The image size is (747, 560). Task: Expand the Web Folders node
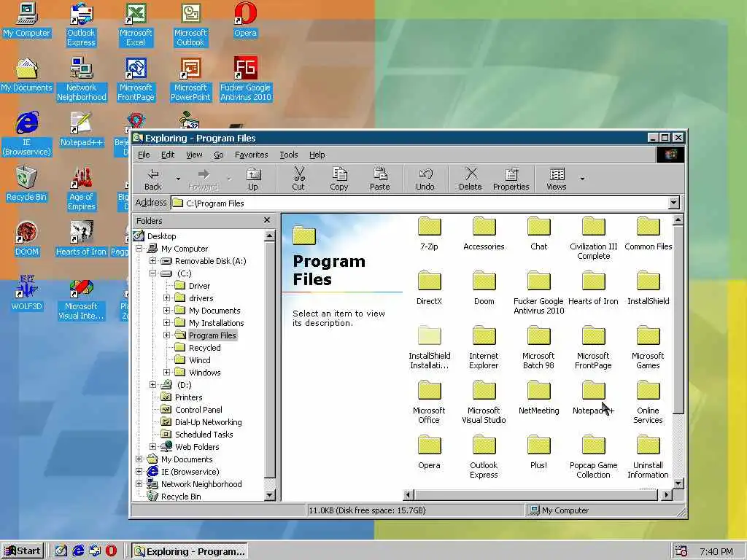click(153, 447)
